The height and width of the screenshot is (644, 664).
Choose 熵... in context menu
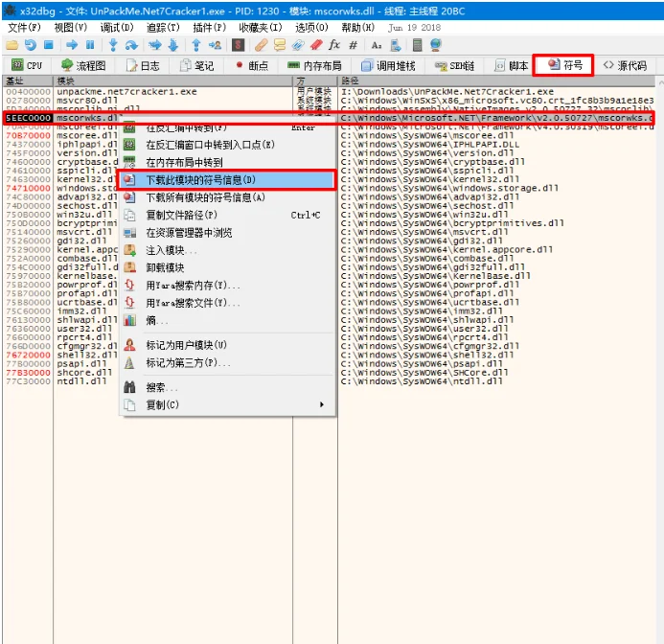(228, 321)
